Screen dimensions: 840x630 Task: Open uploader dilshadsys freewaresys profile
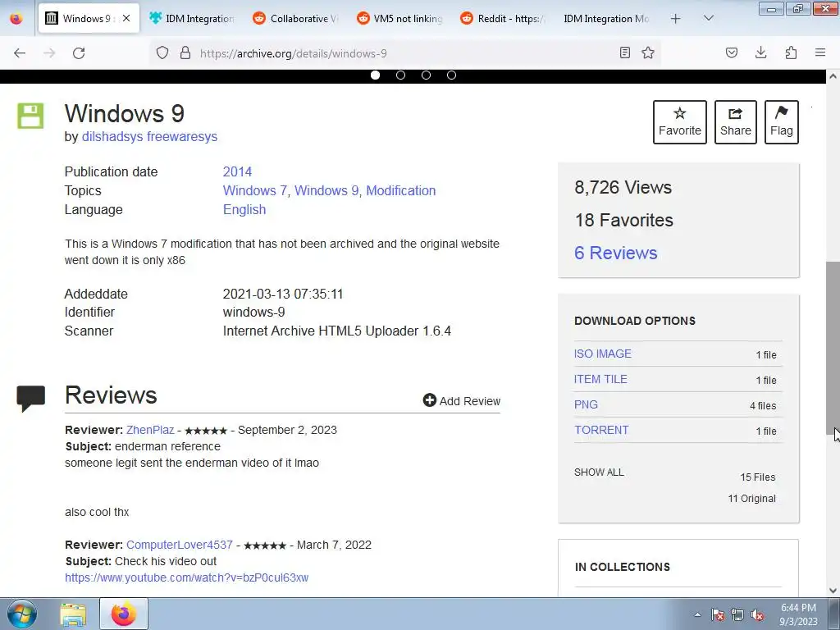point(149,137)
